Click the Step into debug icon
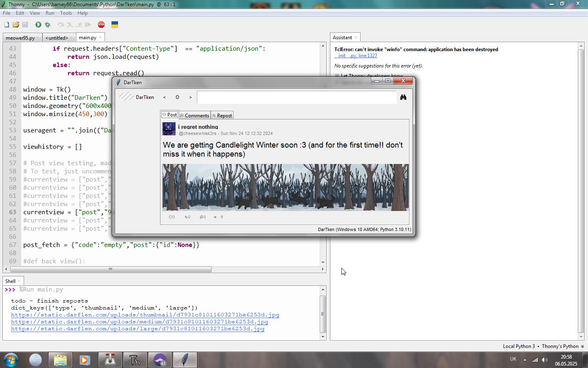Image resolution: width=588 pixels, height=368 pixels. pos(70,25)
